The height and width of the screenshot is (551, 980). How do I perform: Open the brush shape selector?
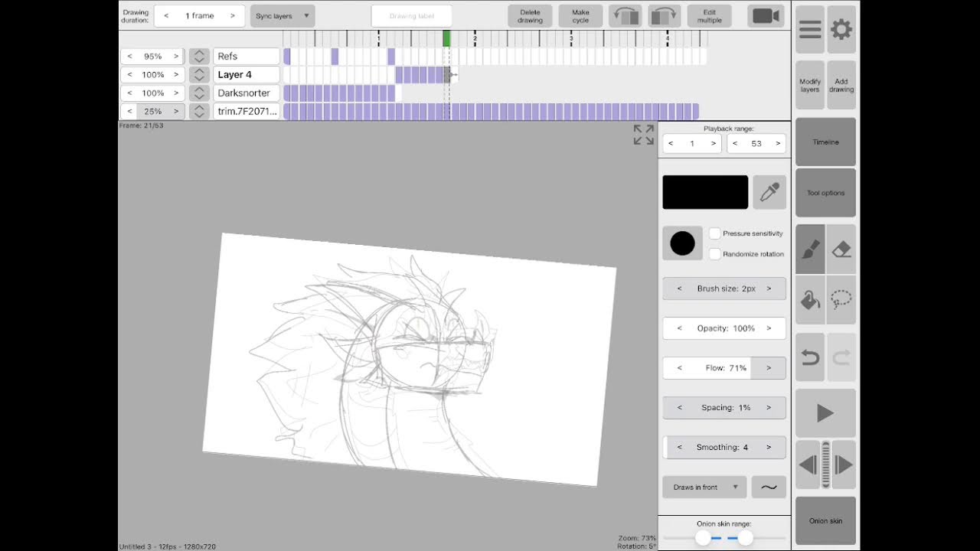click(682, 243)
